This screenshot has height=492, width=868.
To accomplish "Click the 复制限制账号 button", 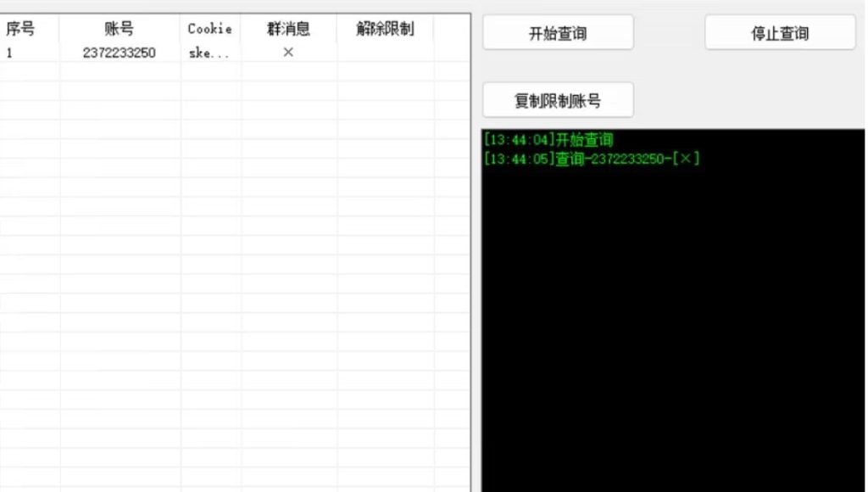I will coord(558,100).
